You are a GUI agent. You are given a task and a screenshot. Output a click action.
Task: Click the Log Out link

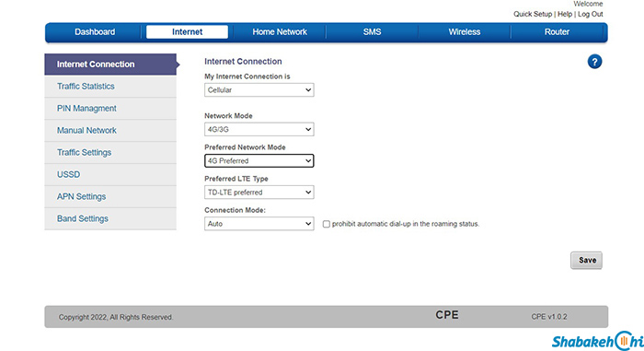[x=591, y=15]
